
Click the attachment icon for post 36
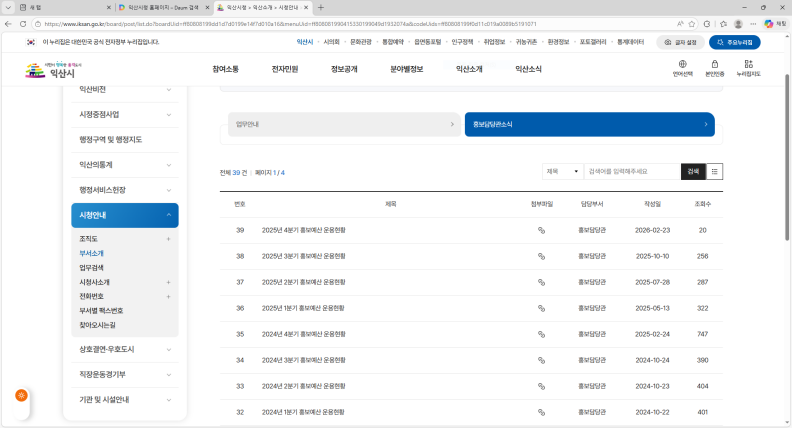tap(541, 308)
